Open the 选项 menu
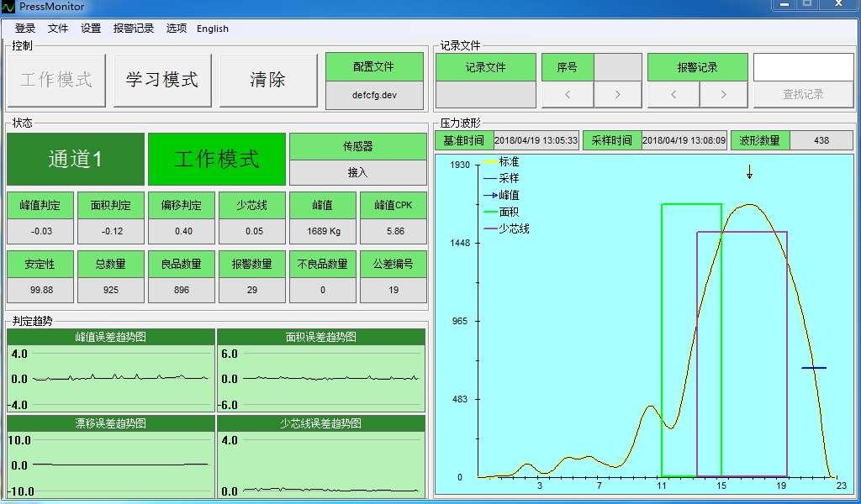 tap(177, 29)
